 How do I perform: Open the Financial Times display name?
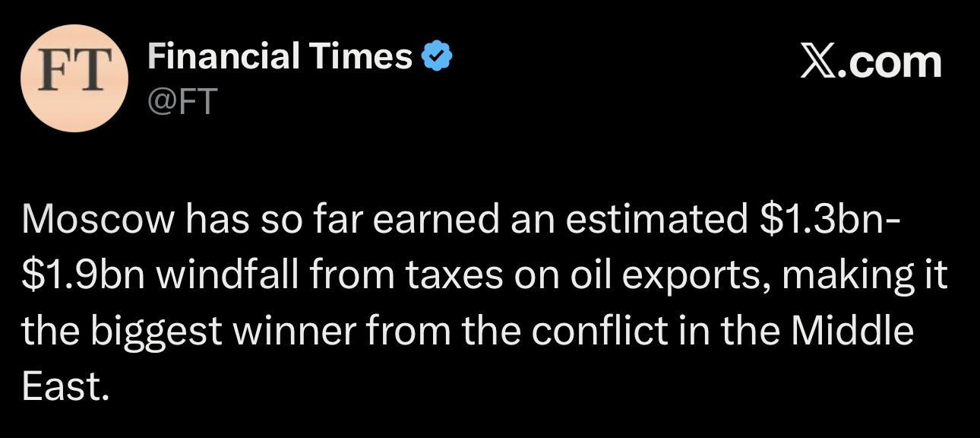tap(280, 56)
